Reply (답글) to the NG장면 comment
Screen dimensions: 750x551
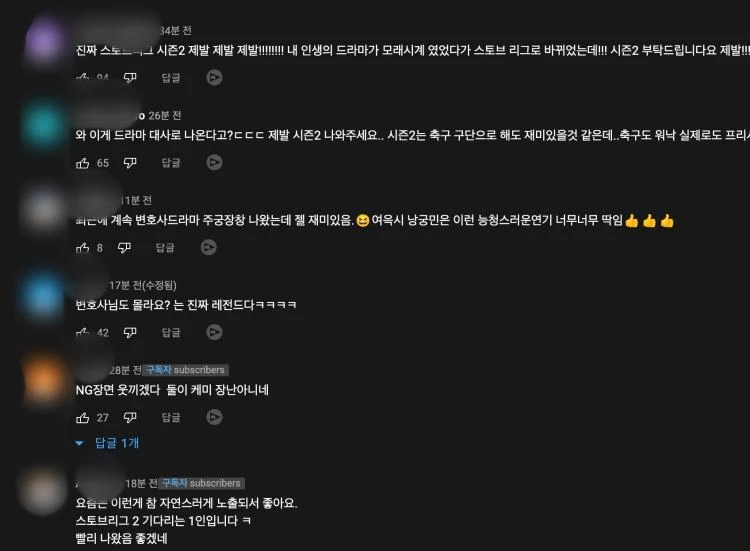click(171, 418)
